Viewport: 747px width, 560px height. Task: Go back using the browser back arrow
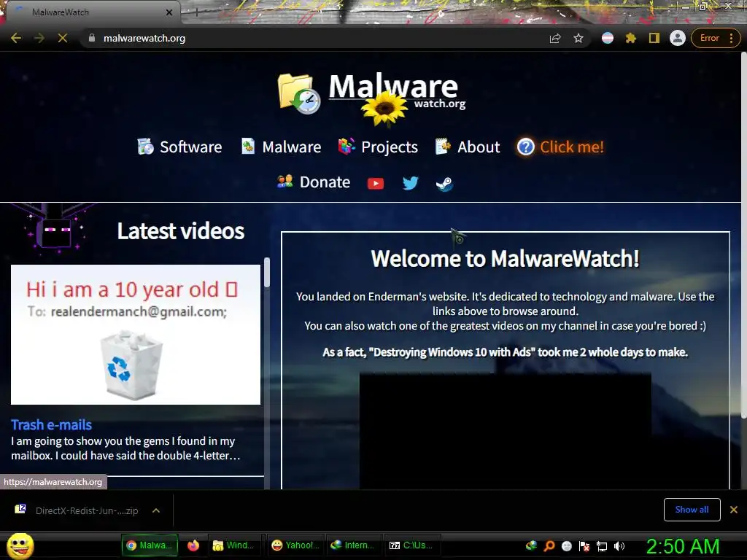point(16,38)
